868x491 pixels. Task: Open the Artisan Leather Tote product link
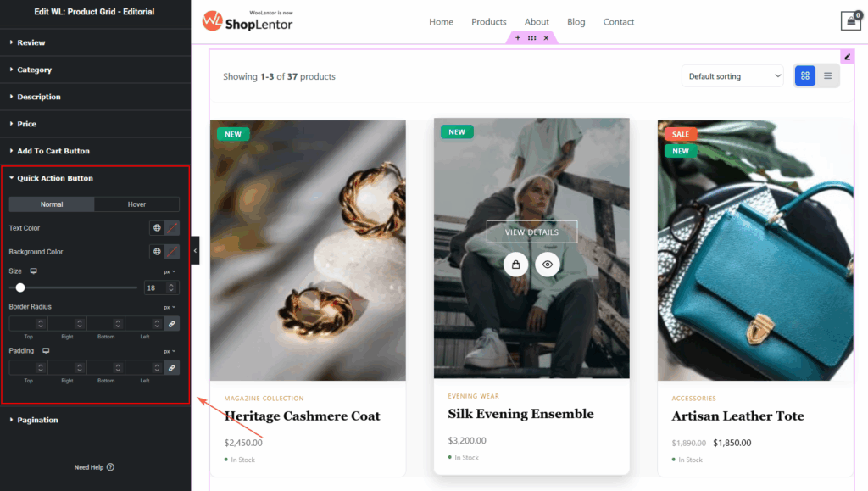pyautogui.click(x=738, y=416)
